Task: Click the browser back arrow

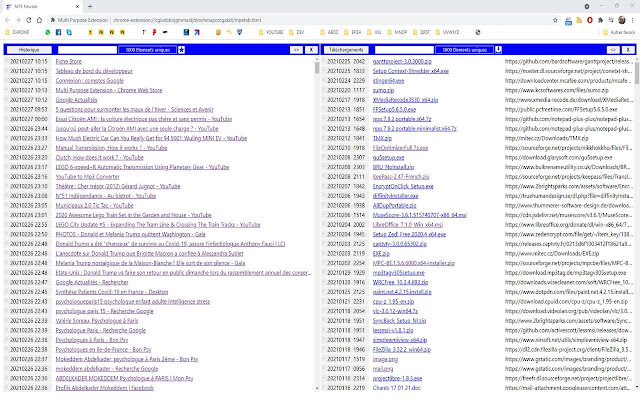Action: click(x=7, y=20)
